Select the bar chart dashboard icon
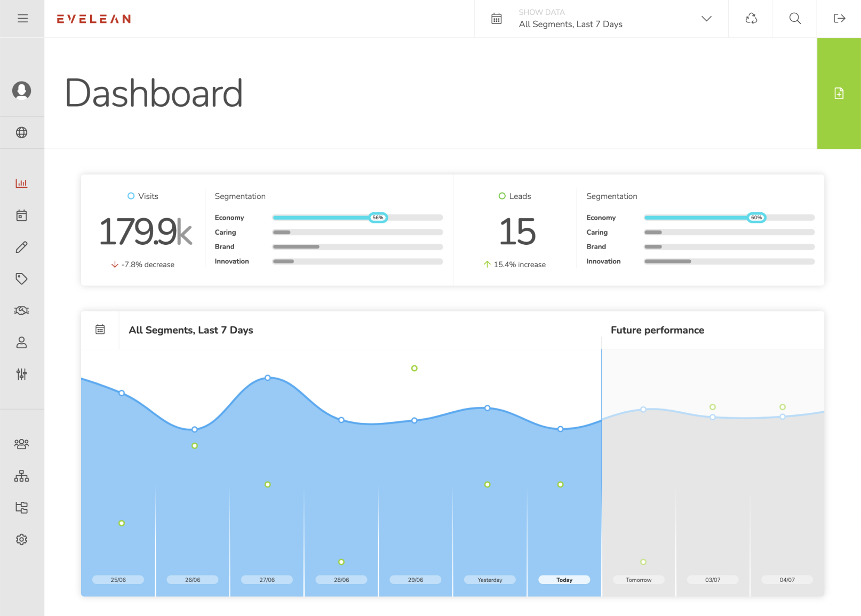Viewport: 861px width, 616px height. (x=22, y=183)
